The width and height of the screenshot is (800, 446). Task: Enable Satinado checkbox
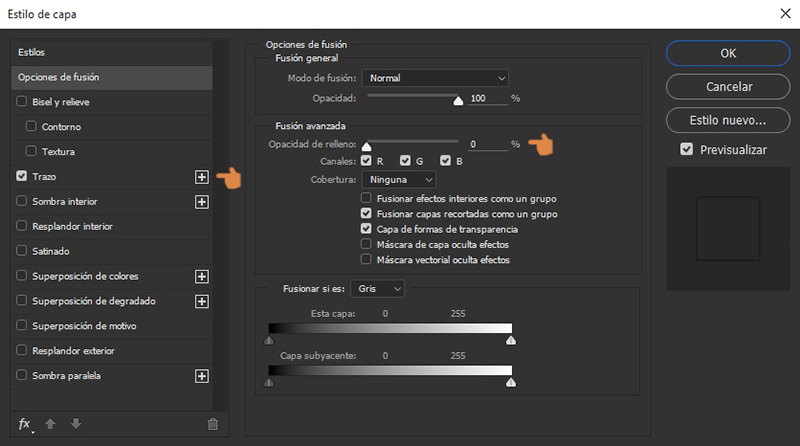pyautogui.click(x=21, y=251)
